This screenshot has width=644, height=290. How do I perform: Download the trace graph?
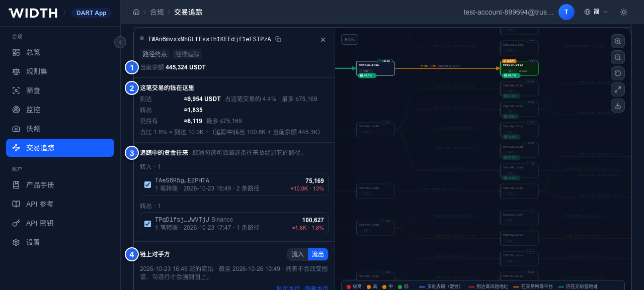point(618,106)
